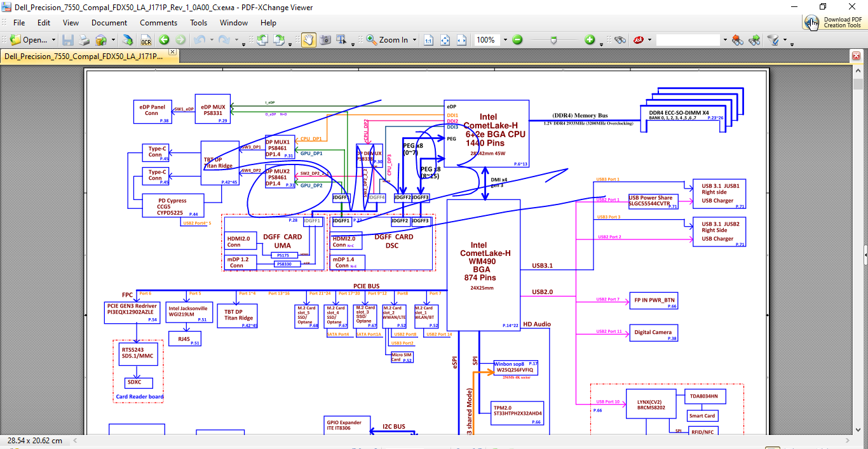
Task: Expand the Zoom In tool dropdown
Action: tap(414, 40)
